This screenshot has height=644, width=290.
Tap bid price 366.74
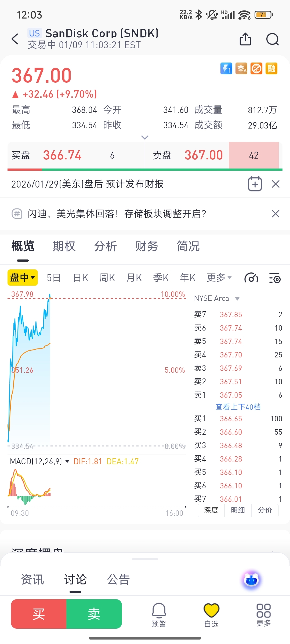[x=62, y=155]
